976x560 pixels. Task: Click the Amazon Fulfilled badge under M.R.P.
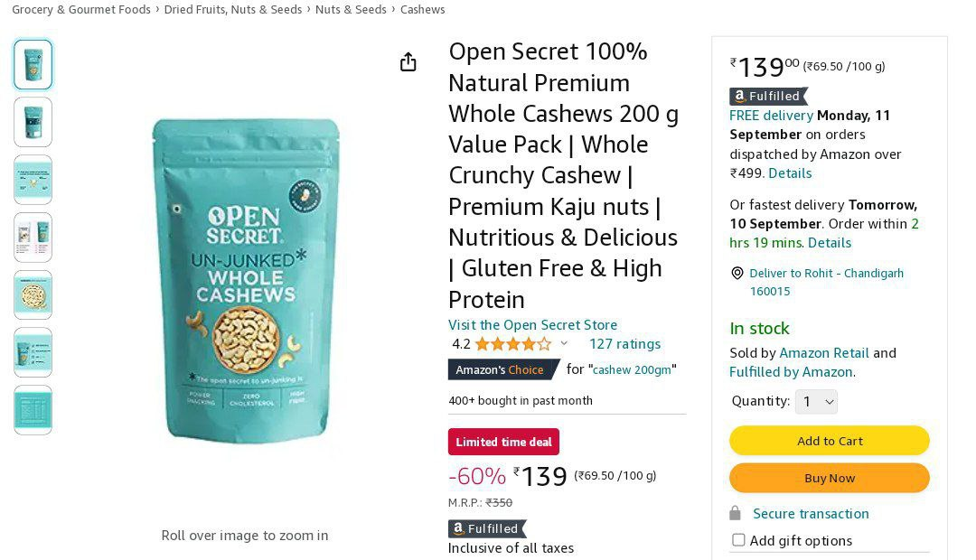click(487, 528)
